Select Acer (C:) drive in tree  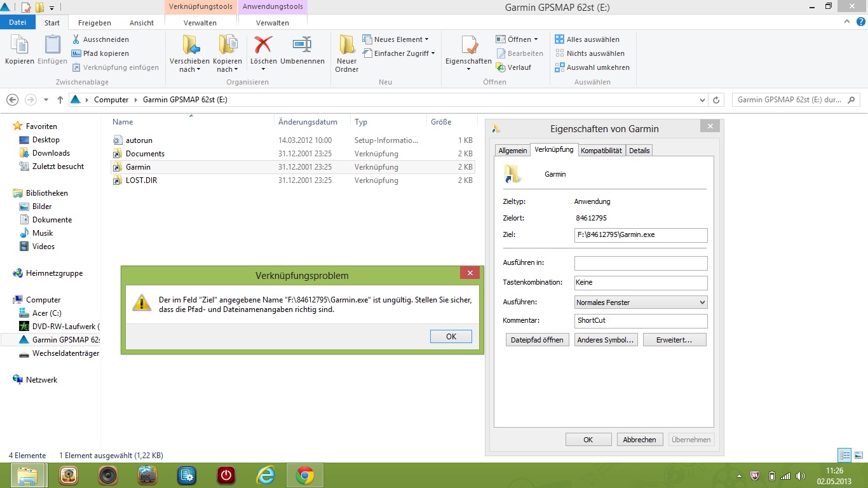46,313
